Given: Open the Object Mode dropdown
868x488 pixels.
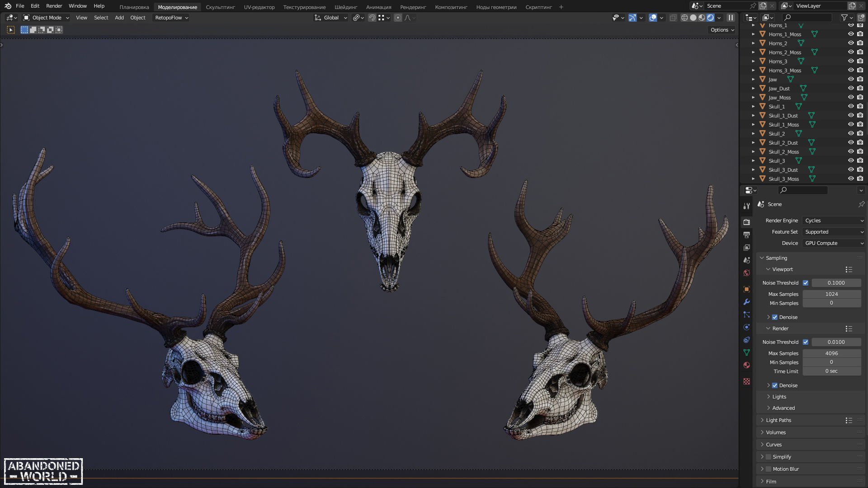Looking at the screenshot, I should click(46, 18).
